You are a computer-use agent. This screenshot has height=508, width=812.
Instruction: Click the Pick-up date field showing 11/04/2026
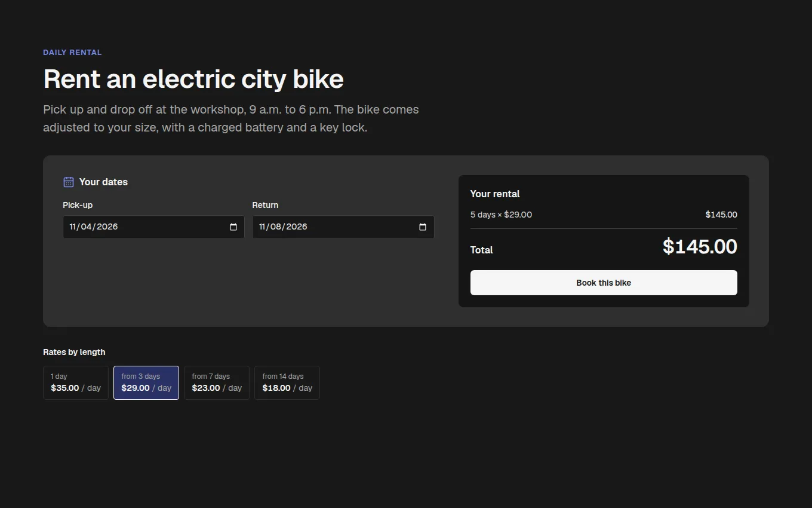pyautogui.click(x=153, y=227)
